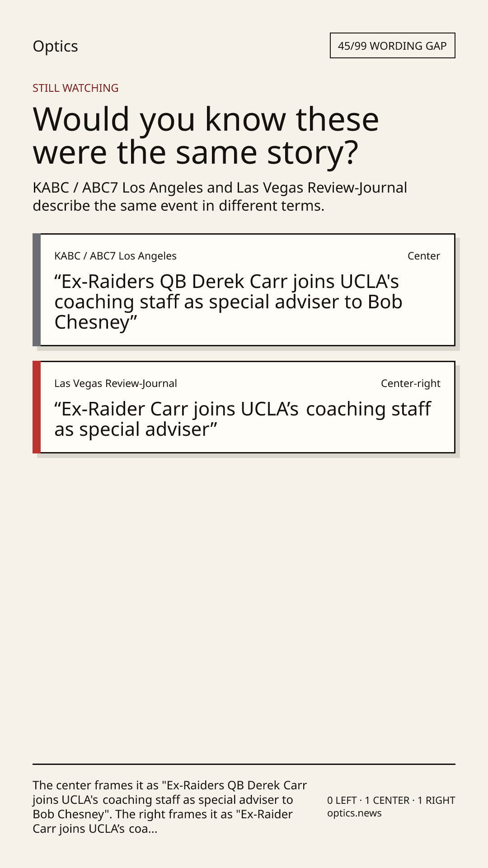Click the Center bias label

[423, 256]
